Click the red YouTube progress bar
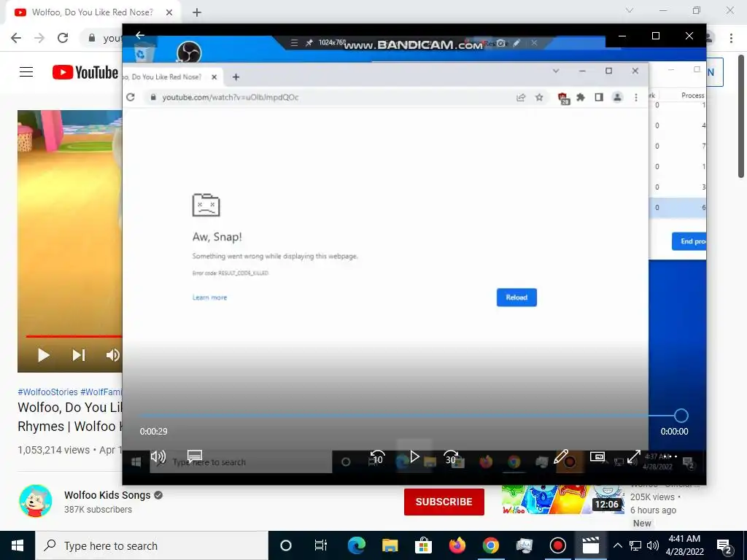747x560 pixels. 74,336
